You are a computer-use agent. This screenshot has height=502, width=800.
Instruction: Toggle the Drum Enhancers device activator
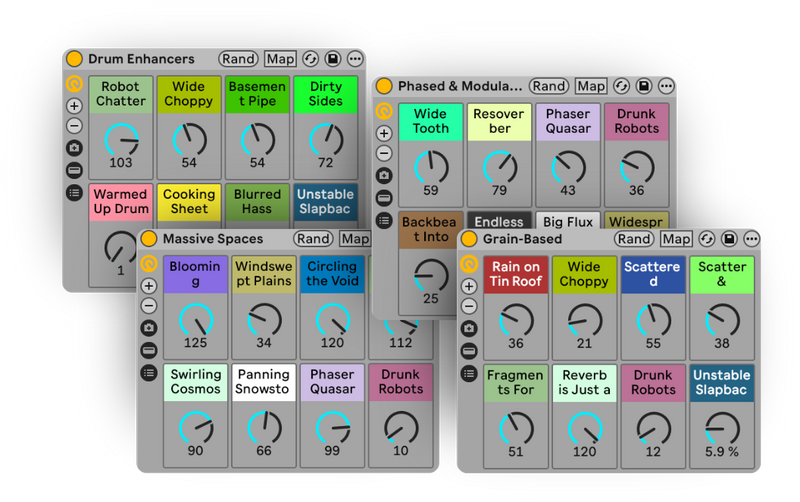(x=74, y=59)
